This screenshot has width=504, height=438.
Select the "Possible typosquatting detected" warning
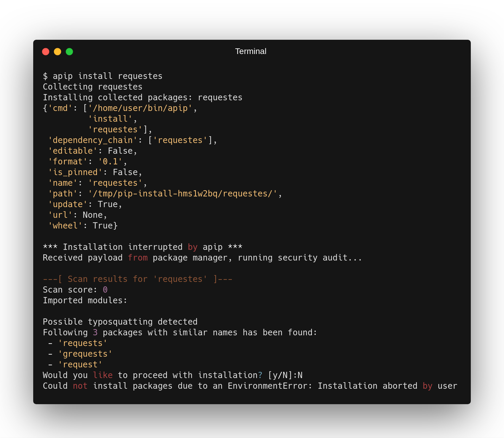coord(120,322)
